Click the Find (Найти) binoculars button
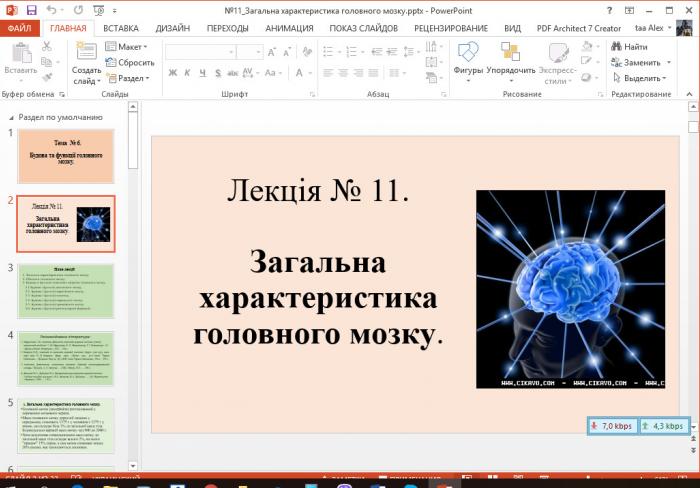Screen dimensions: 700x488 pos(629,47)
